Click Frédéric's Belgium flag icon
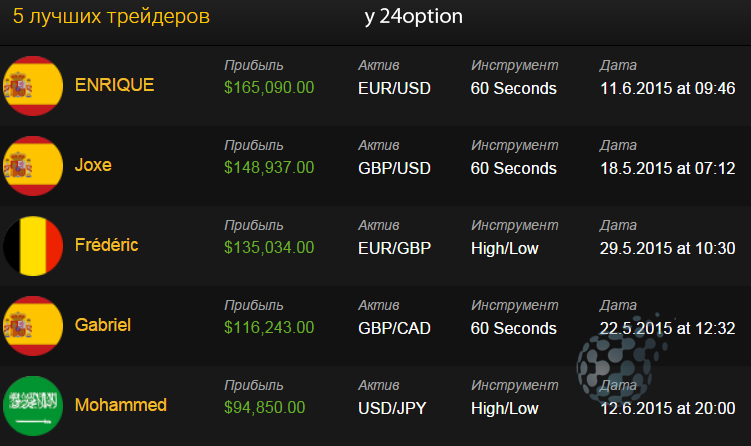 click(x=33, y=246)
